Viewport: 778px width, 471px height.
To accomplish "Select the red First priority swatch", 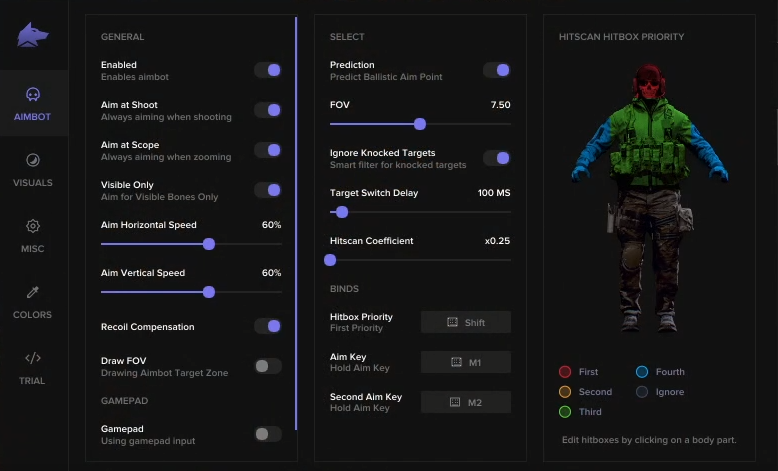I will point(565,372).
